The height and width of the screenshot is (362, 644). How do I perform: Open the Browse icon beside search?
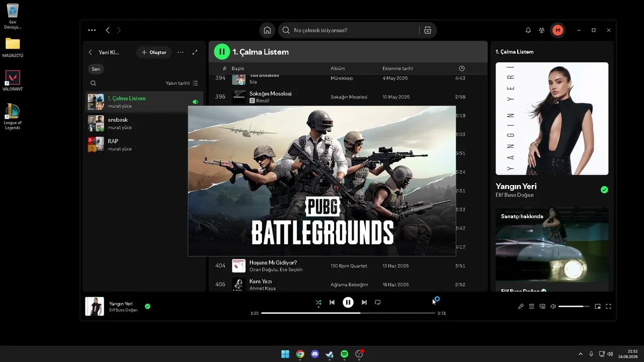tap(428, 30)
